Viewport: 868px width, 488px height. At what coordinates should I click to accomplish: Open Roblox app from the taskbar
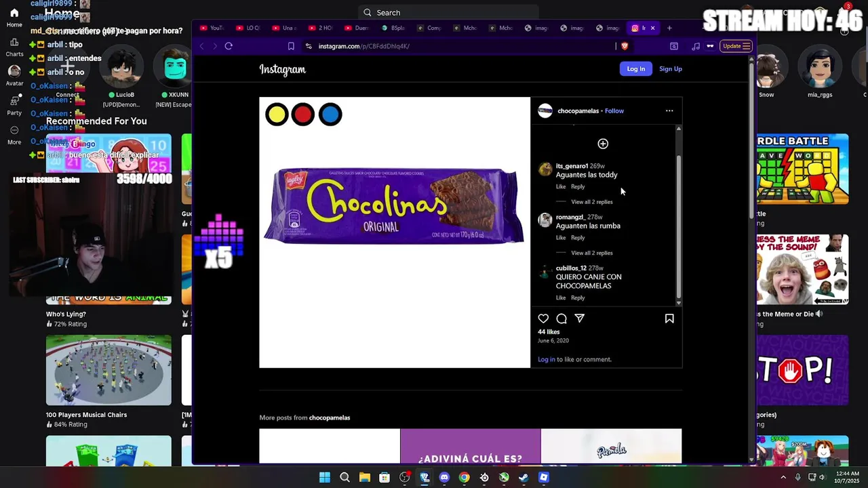point(543,477)
